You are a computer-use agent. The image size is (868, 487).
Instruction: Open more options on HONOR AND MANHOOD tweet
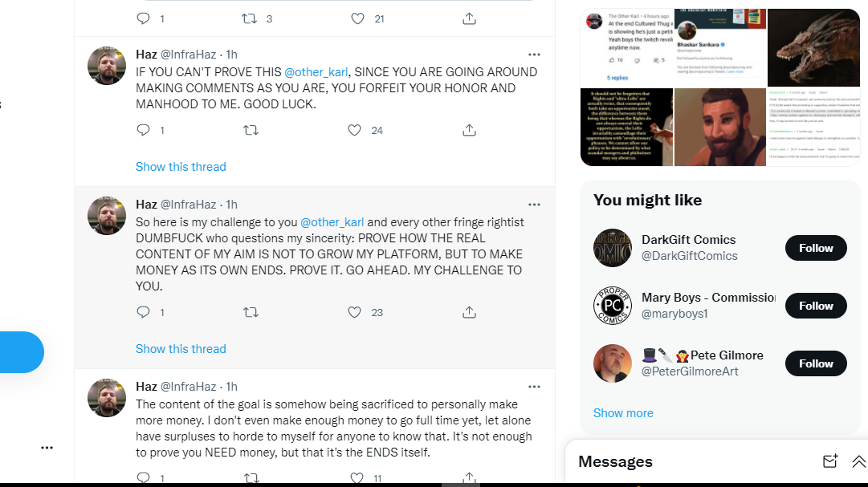(x=534, y=55)
